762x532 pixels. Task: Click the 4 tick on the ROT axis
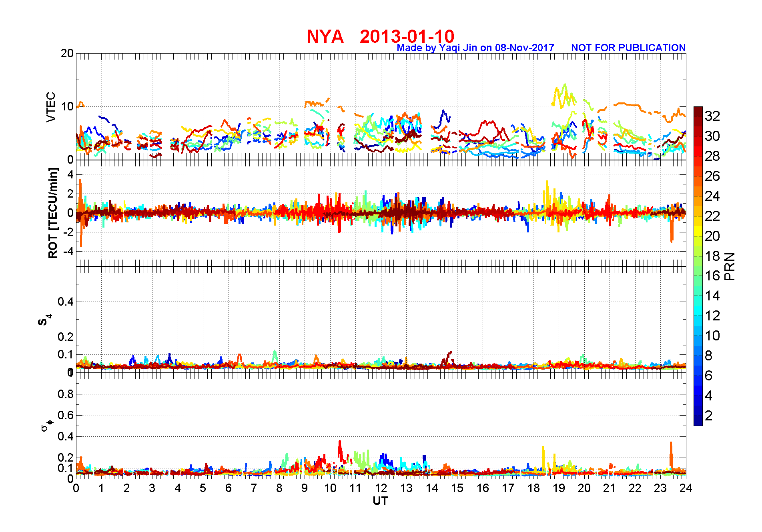tap(70, 174)
